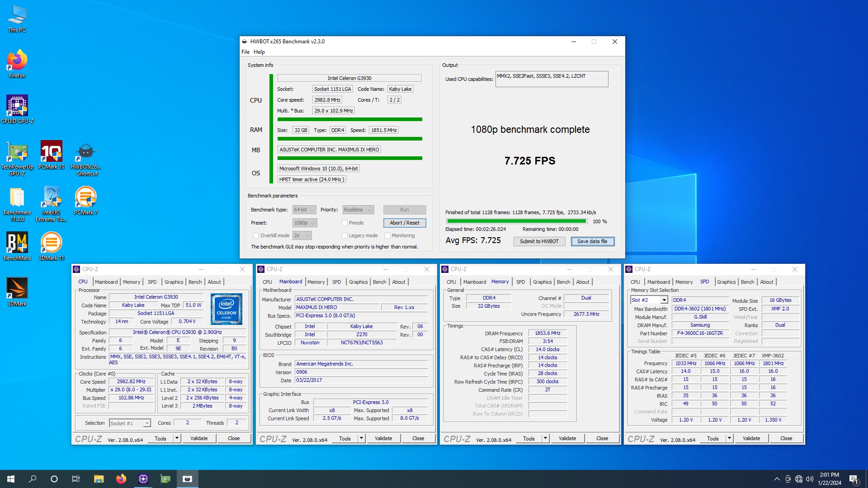The height and width of the screenshot is (488, 868).
Task: Expand Tools dropdown arrow in SPD CPU-Z window
Action: (x=729, y=438)
